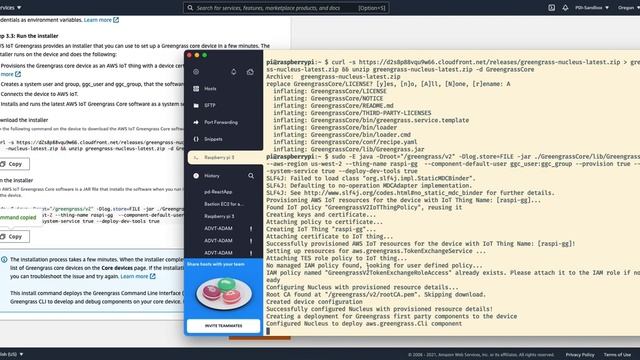Click the second ADVT-ADAM entry's warning icon
The width and height of the screenshot is (640, 360).
(251, 241)
